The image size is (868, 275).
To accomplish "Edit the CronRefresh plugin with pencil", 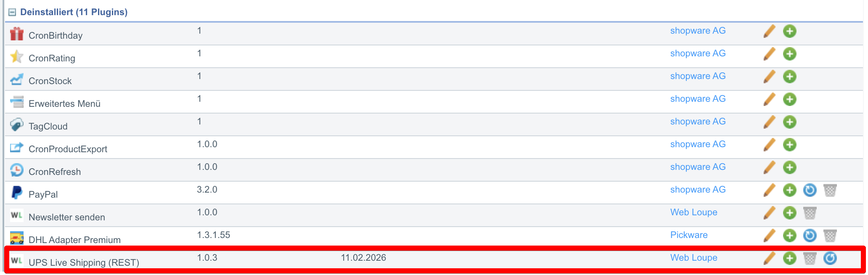I will [x=769, y=167].
